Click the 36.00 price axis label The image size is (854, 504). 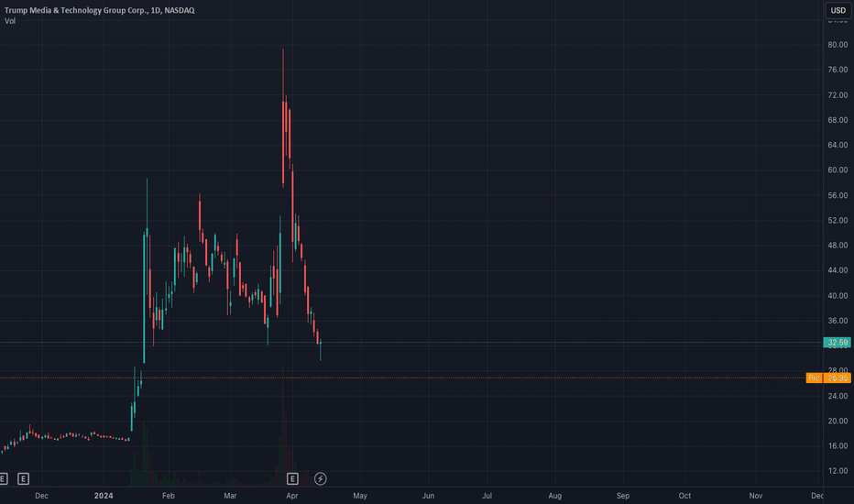pyautogui.click(x=838, y=321)
